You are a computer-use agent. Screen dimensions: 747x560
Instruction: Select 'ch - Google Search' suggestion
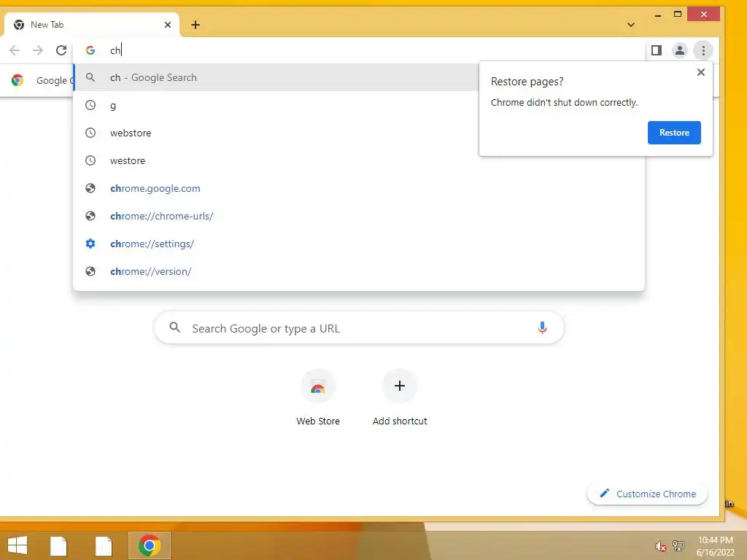tap(276, 77)
